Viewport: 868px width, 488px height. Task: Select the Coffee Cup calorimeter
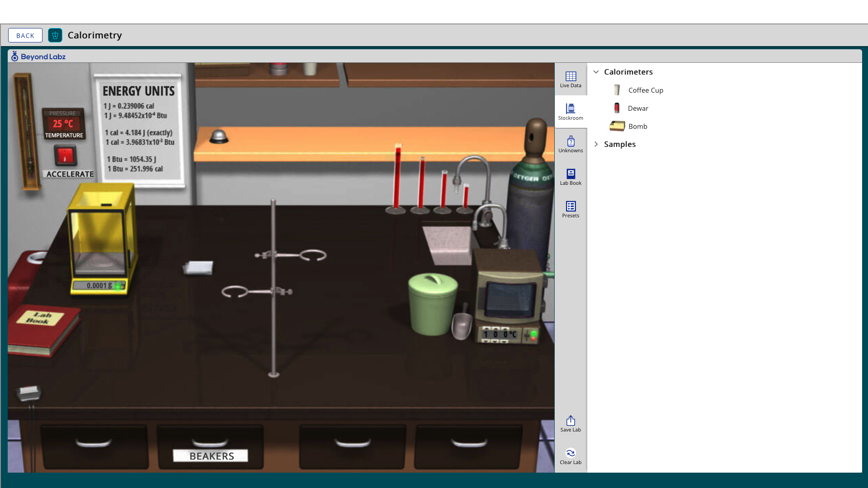coord(645,90)
